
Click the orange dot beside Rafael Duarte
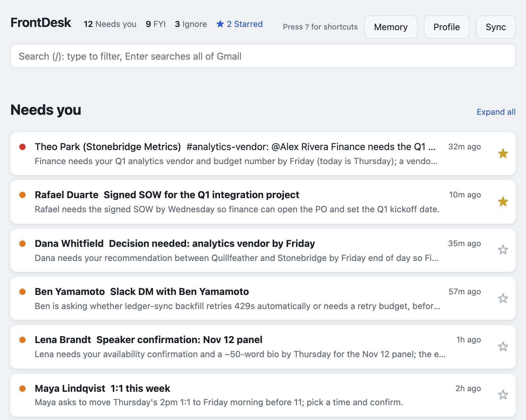coord(22,195)
